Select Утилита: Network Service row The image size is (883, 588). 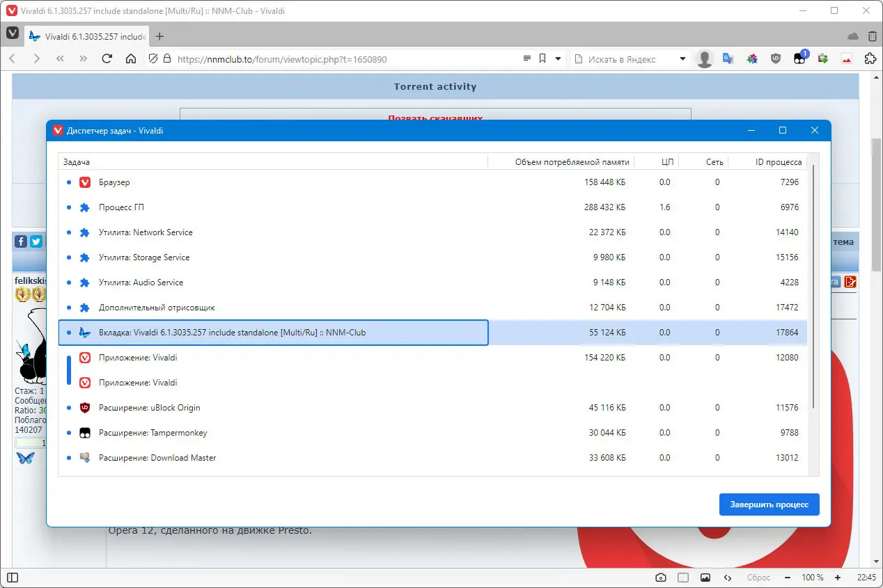pos(432,232)
